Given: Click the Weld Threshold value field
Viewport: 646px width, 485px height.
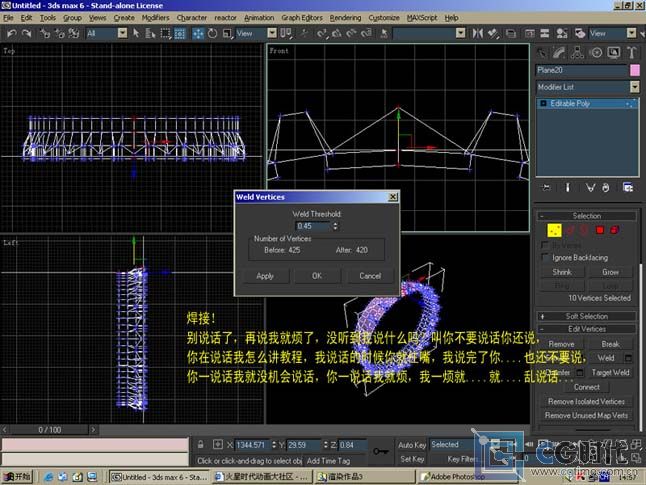Looking at the screenshot, I should [313, 226].
